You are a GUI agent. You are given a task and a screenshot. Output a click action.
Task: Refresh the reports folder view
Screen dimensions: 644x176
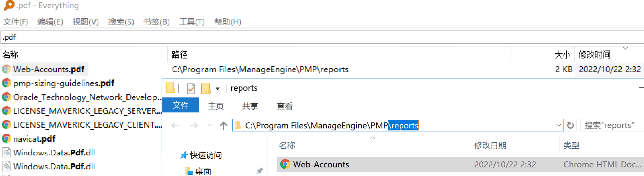tap(570, 125)
